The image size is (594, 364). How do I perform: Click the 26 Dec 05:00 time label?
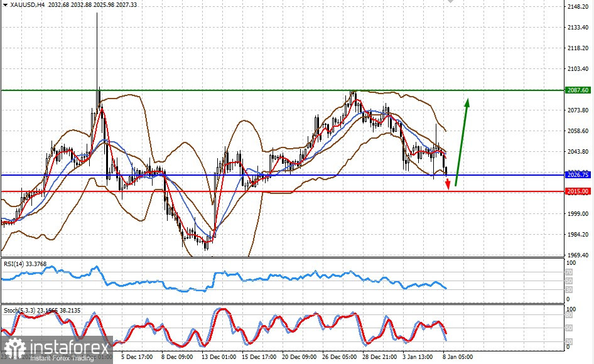(x=340, y=357)
